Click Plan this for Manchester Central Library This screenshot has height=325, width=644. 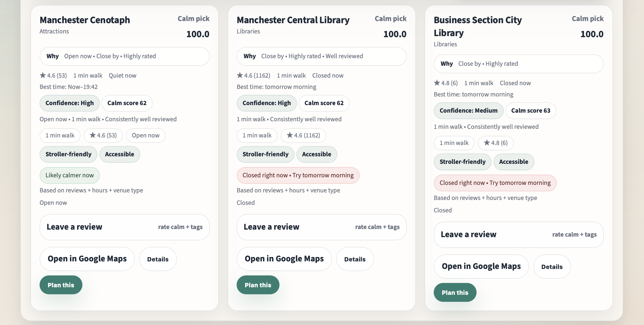[x=258, y=285]
